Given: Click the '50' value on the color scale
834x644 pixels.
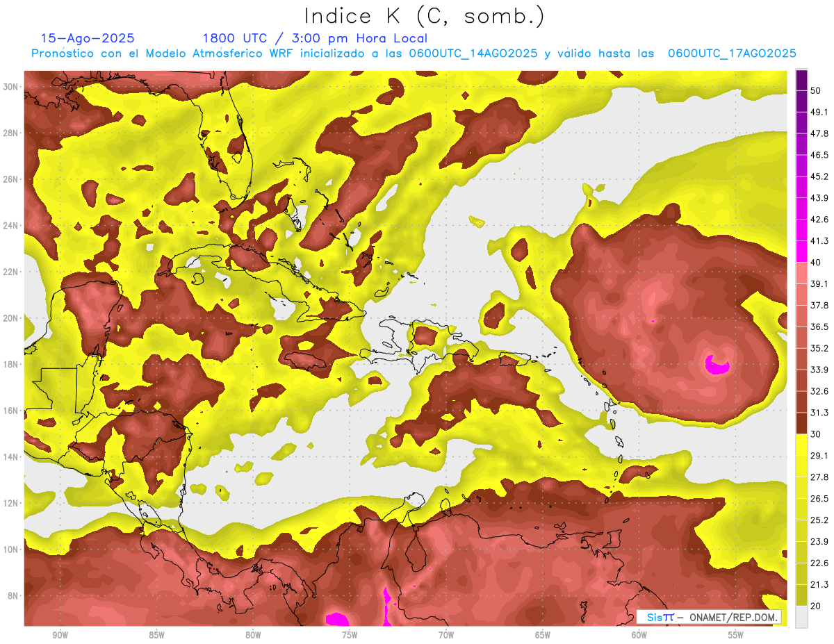Looking at the screenshot, I should tap(816, 90).
